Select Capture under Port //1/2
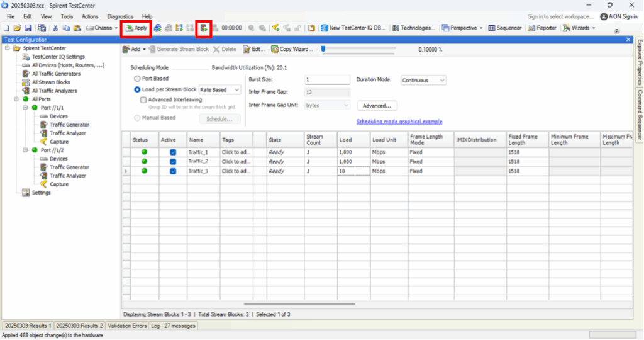 pos(59,184)
